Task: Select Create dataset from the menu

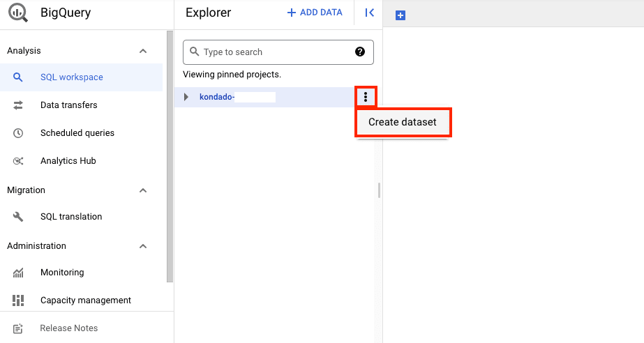Action: [x=403, y=122]
